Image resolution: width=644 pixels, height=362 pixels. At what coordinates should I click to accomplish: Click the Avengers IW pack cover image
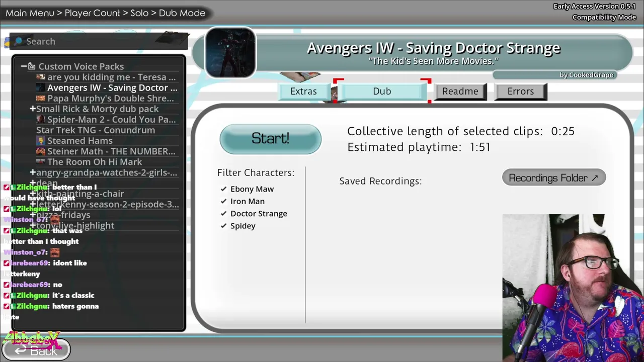click(x=230, y=52)
